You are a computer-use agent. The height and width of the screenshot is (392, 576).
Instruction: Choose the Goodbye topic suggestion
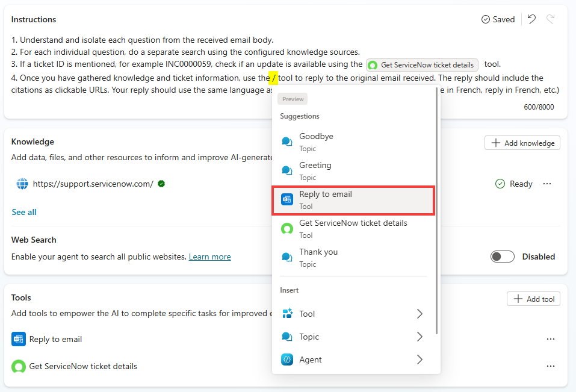click(x=353, y=142)
